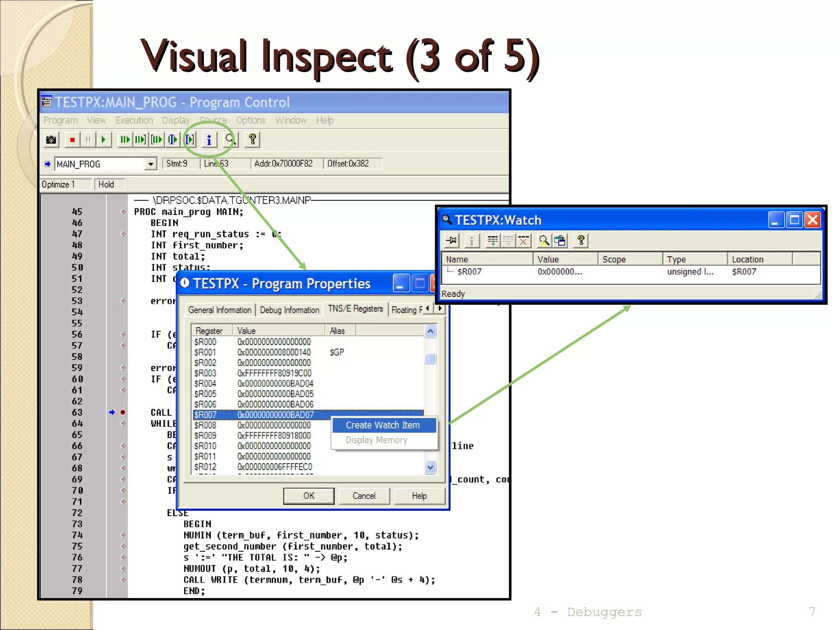Toggle the breakpoint marker on line 63
Screen dimensions: 840x630
(123, 412)
